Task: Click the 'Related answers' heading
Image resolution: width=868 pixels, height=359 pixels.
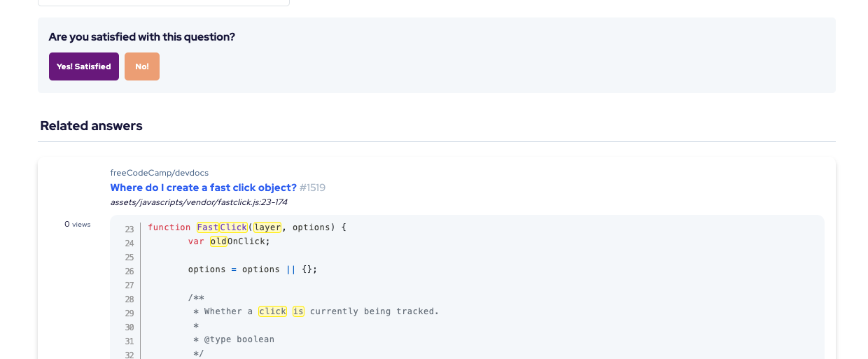Action: (91, 126)
